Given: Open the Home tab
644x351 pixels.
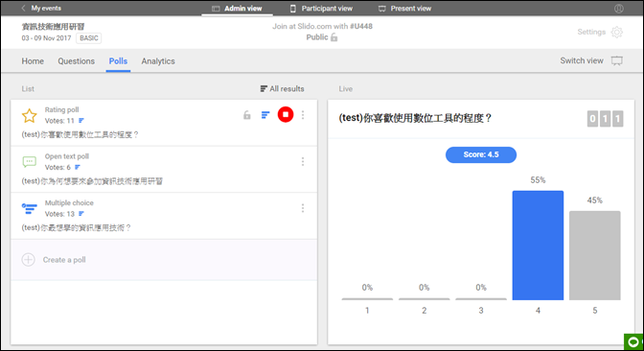Looking at the screenshot, I should (x=33, y=61).
